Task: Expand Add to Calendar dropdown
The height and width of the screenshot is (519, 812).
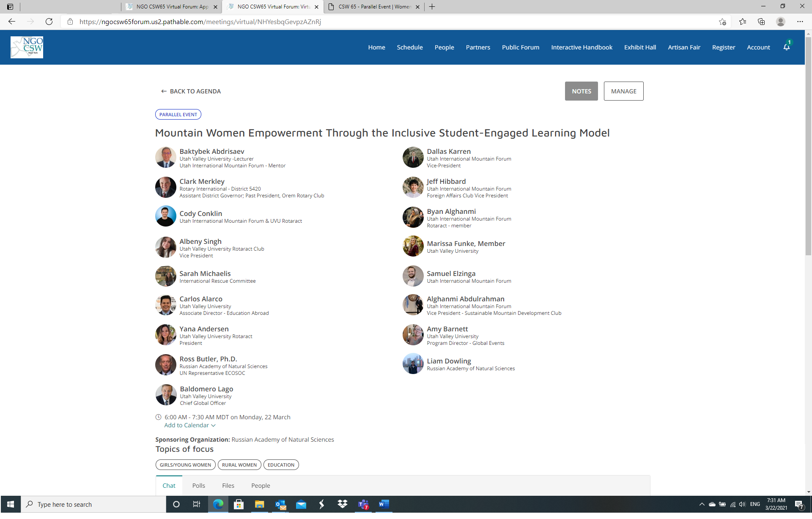Action: tap(190, 425)
